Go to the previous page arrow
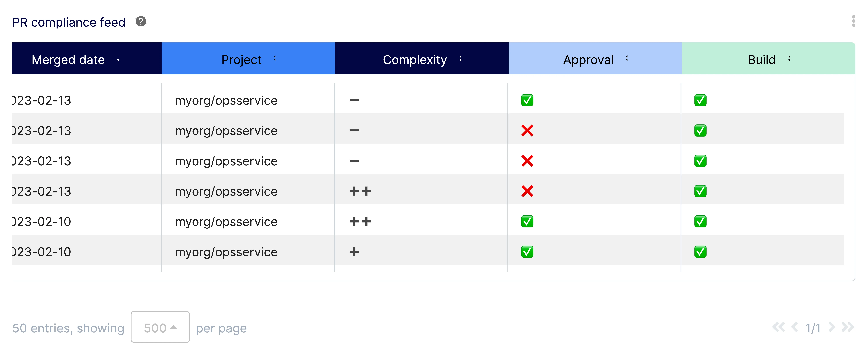868x355 pixels. (795, 327)
